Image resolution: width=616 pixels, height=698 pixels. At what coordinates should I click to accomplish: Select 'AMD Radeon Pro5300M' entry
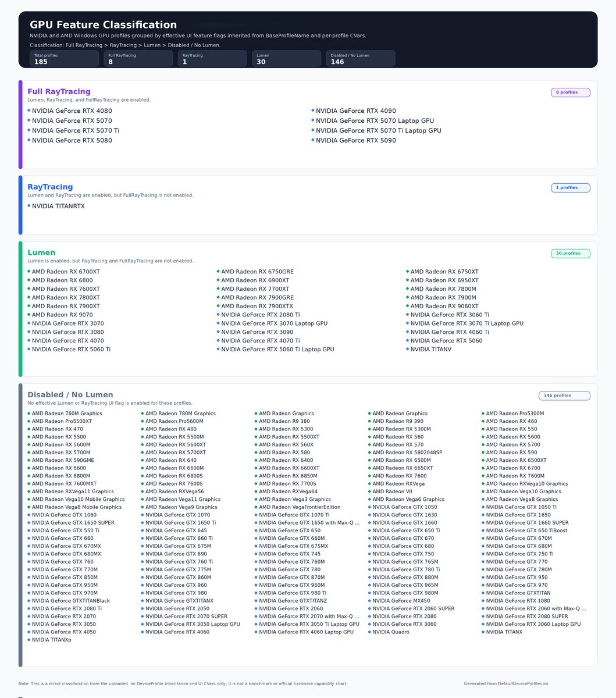click(513, 414)
